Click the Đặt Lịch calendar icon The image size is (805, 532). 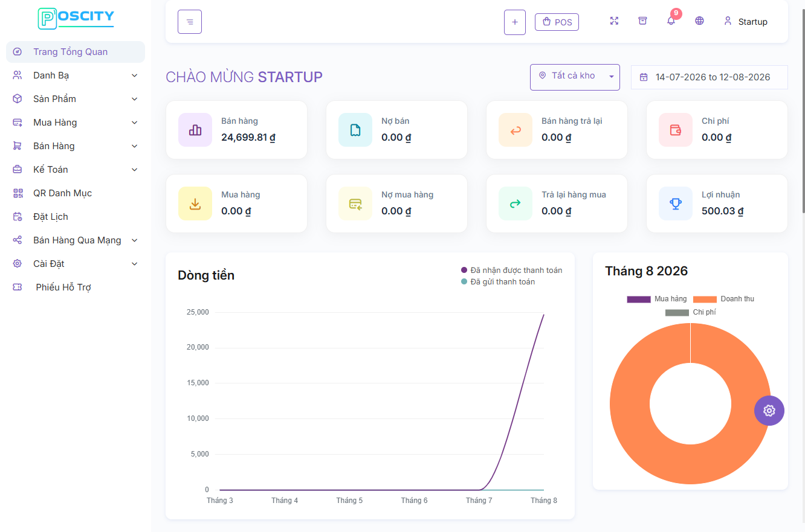(18, 217)
